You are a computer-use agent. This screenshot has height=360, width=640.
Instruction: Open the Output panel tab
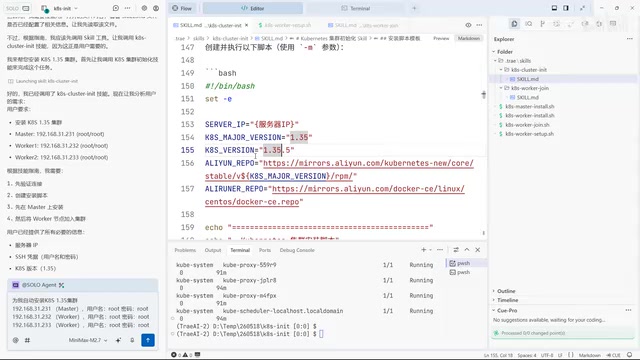(213, 250)
